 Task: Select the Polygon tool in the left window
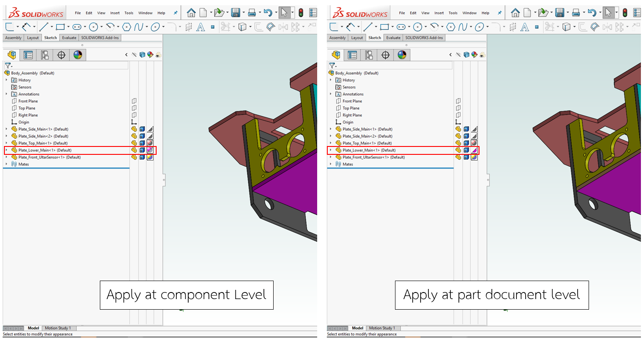[127, 27]
